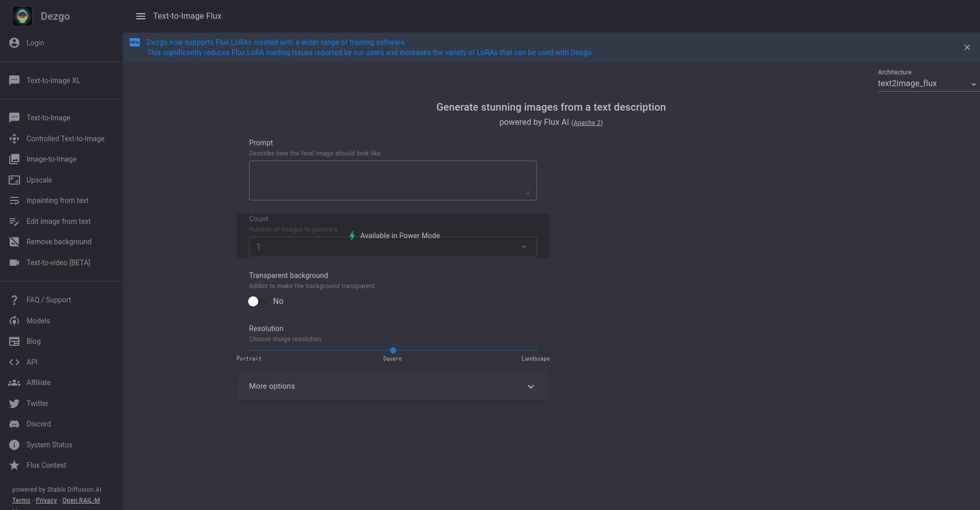Open Inpainting from text menu item
This screenshot has width=980, height=510.
[58, 201]
